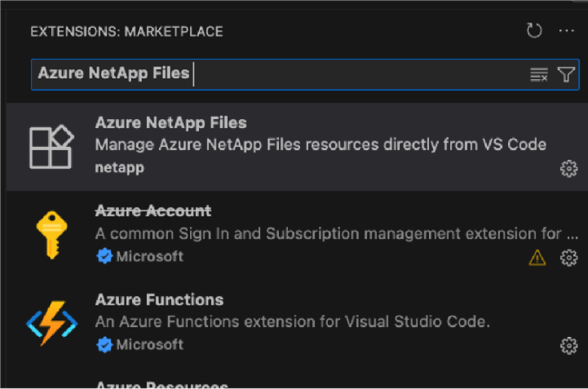Click Azure Functions' Microsoft verified badge
This screenshot has width=588, height=389.
click(x=104, y=345)
